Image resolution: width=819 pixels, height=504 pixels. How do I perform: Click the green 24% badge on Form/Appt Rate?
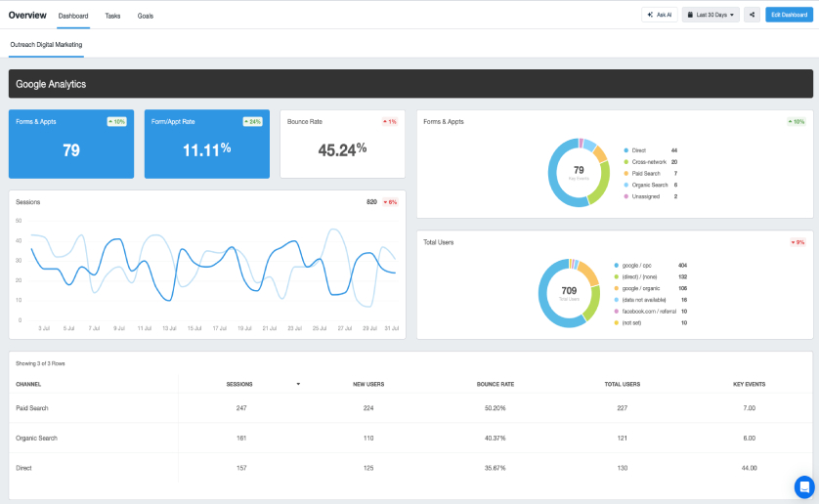(252, 122)
